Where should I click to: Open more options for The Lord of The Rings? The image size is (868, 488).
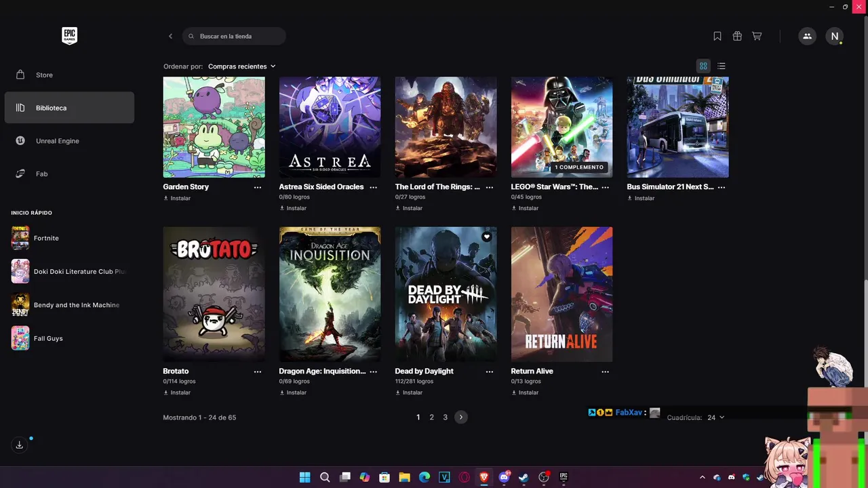tap(490, 187)
